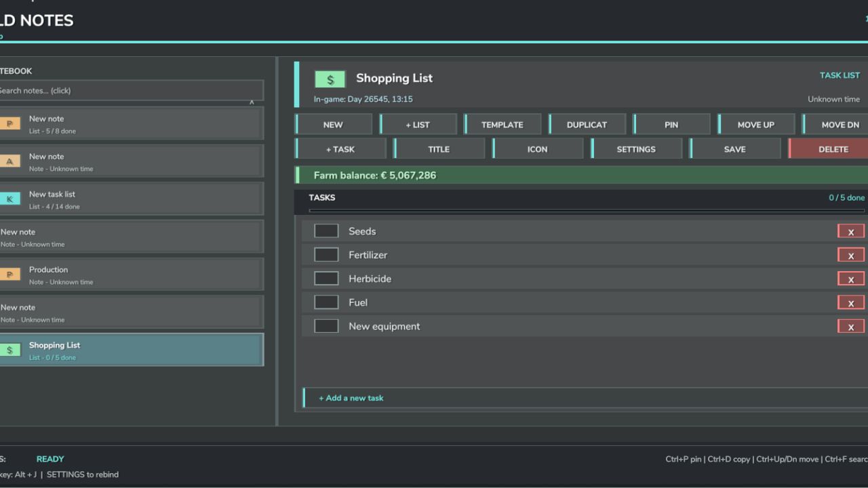Viewport: 868px width, 488px height.
Task: Click the orange A icon of the second New note
Action: (x=9, y=161)
